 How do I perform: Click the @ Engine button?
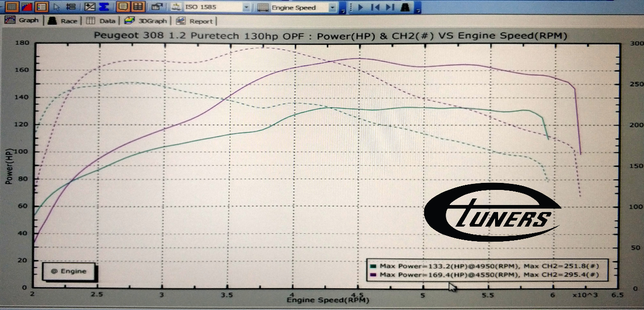click(68, 271)
